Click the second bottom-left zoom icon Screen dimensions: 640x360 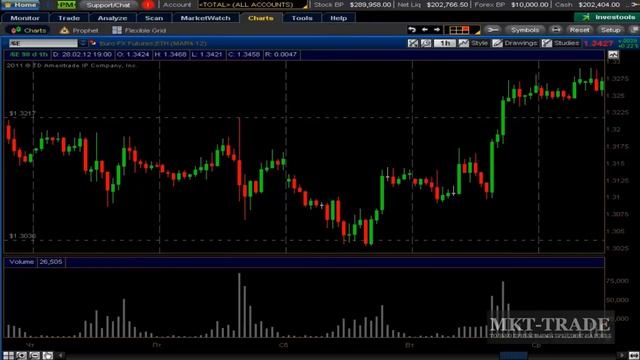[x=21, y=356]
